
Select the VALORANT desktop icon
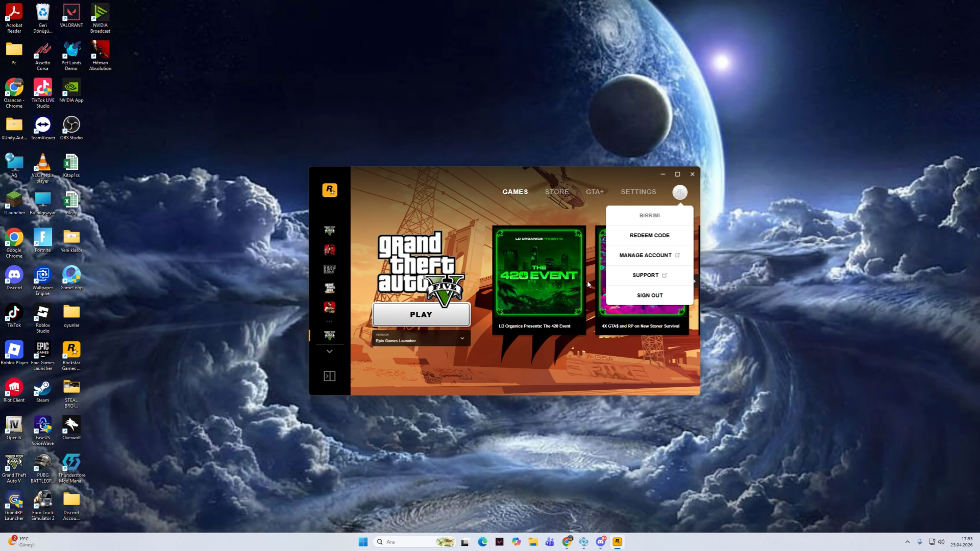point(71,16)
